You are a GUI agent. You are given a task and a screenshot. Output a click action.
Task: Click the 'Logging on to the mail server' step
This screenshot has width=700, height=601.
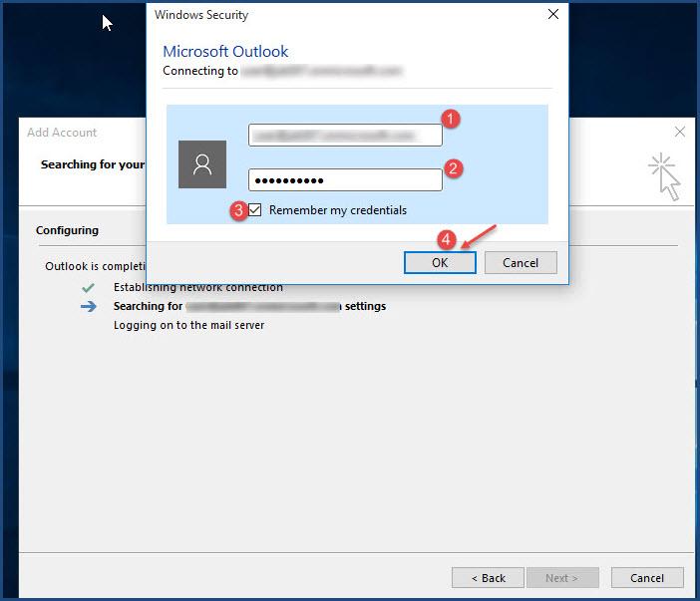pyautogui.click(x=188, y=325)
